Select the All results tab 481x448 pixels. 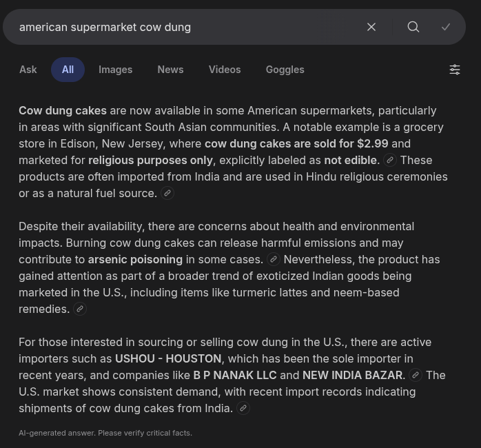pyautogui.click(x=68, y=70)
